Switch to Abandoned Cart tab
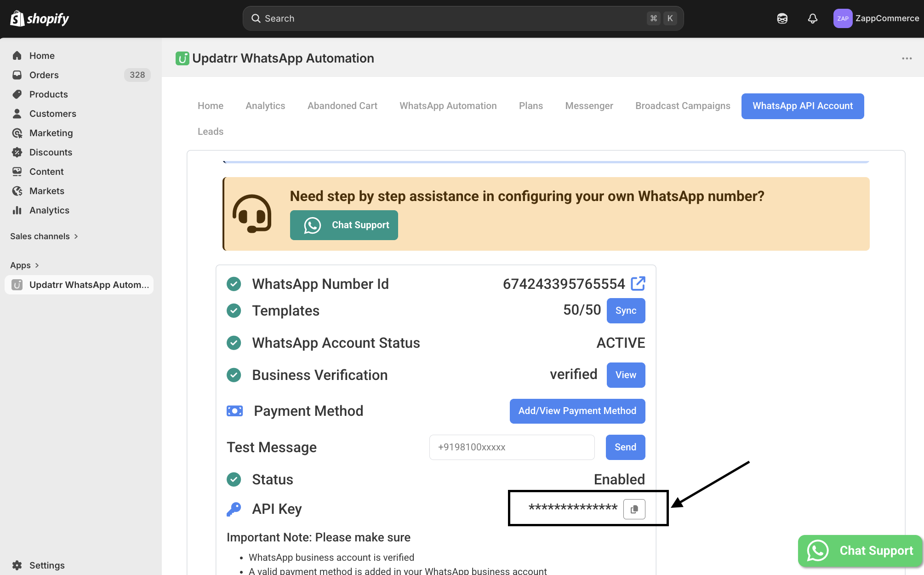 click(342, 106)
